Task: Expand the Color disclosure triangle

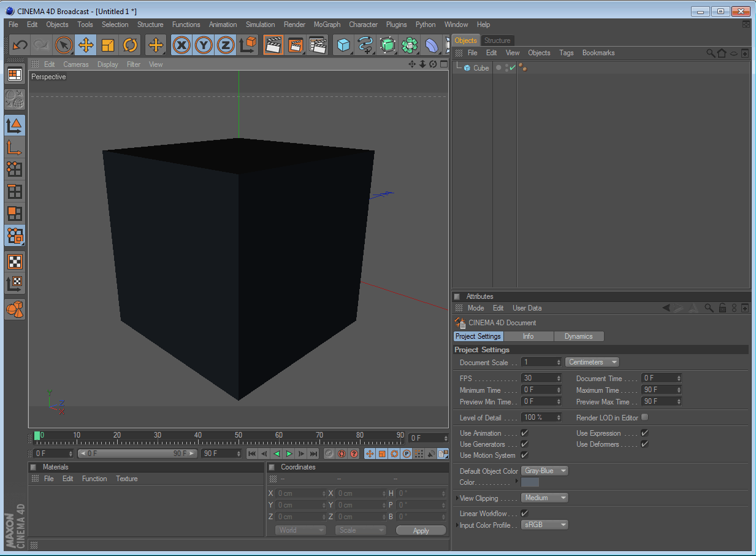Action: click(x=517, y=482)
